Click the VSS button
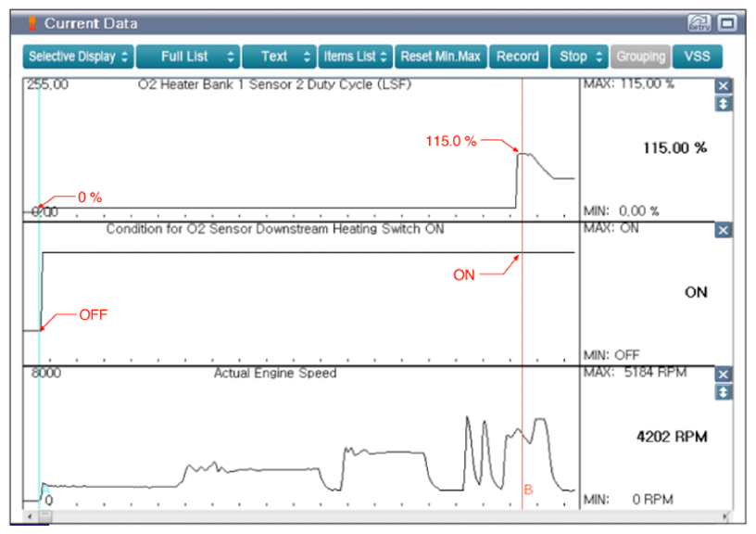Screen dimensions: 756x534 (697, 57)
